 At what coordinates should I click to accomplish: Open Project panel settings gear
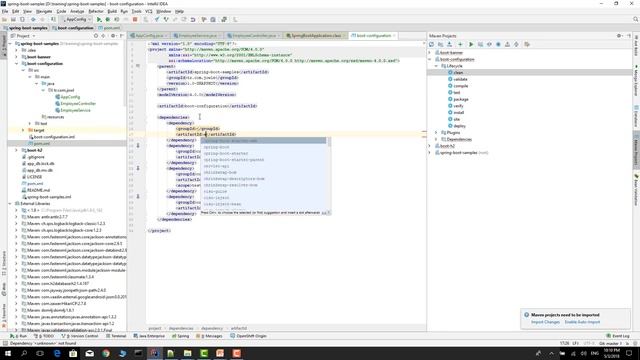pos(113,36)
